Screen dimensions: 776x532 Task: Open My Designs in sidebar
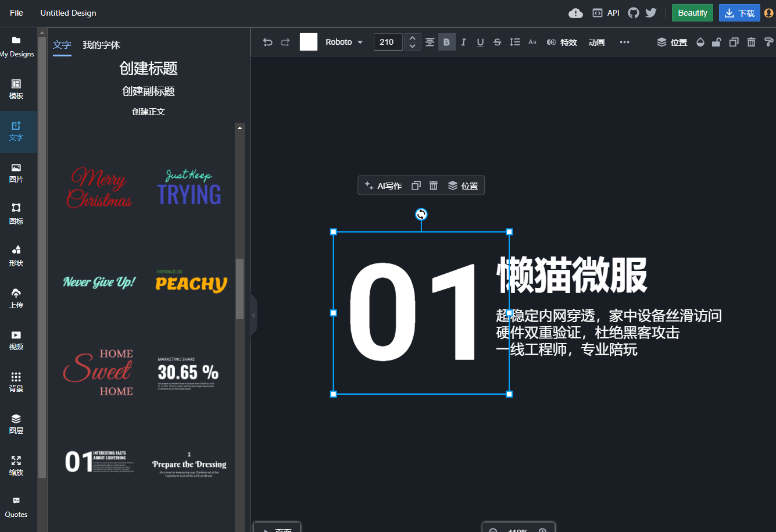point(16,47)
